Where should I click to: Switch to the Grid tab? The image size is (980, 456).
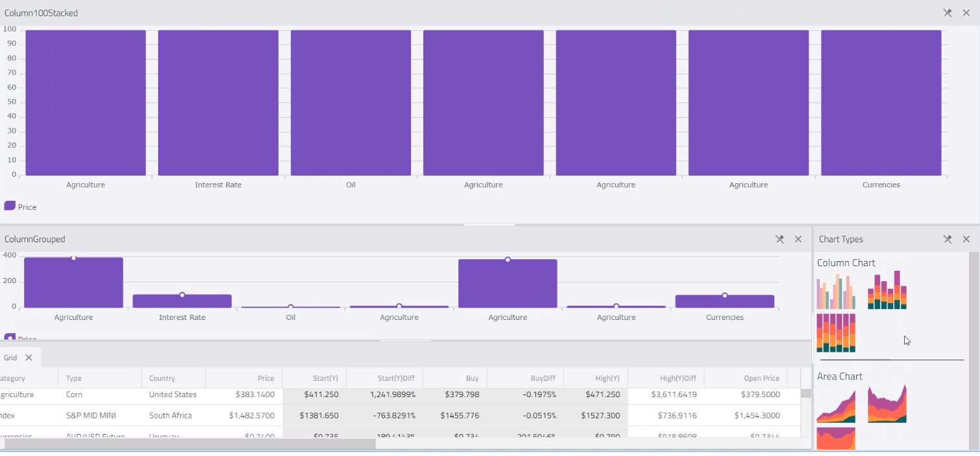click(9, 357)
